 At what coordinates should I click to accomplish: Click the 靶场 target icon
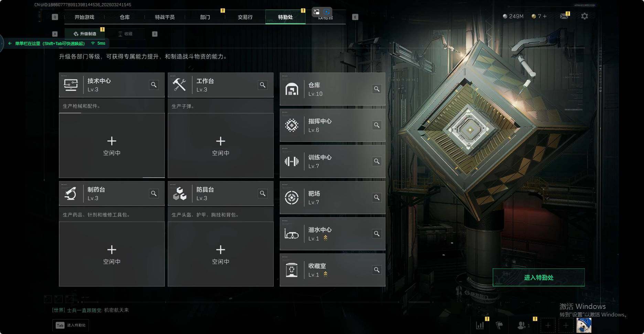(292, 197)
